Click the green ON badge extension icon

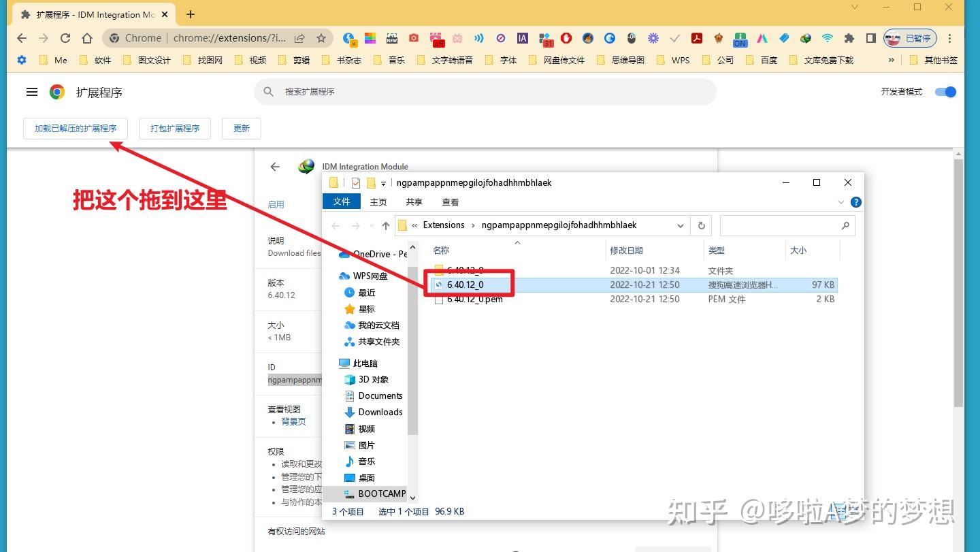[x=740, y=39]
